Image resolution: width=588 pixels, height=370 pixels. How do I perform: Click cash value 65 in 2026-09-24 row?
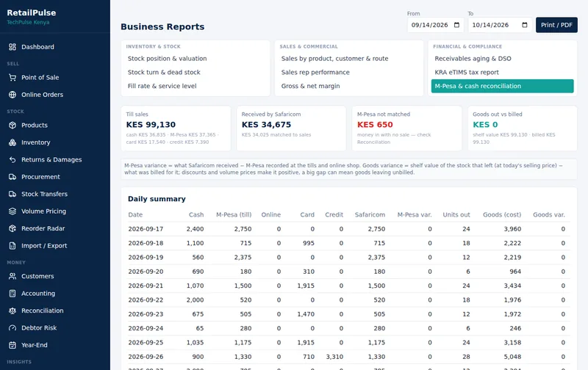pyautogui.click(x=200, y=328)
